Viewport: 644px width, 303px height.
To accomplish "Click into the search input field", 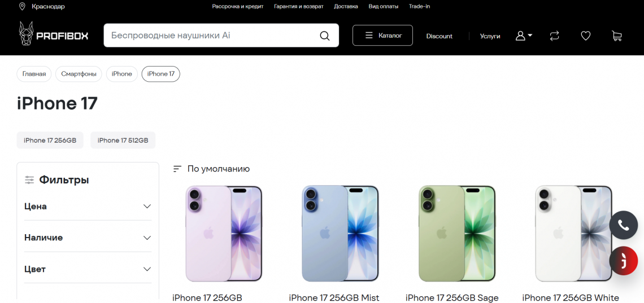I will 211,35.
